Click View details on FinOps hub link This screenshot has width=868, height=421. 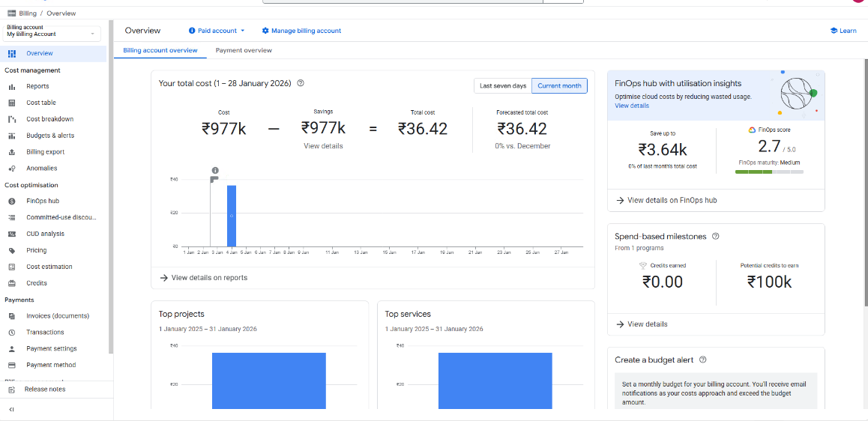coord(666,200)
